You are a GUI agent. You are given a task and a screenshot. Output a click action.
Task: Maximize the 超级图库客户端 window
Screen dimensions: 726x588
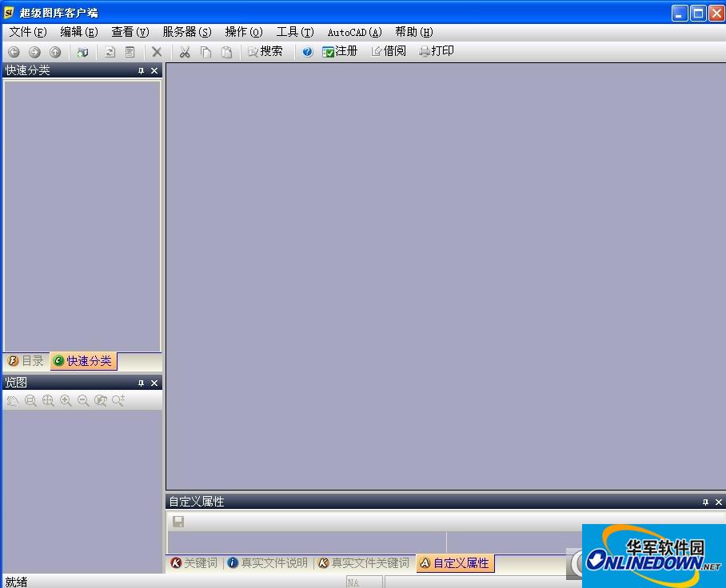pyautogui.click(x=698, y=13)
